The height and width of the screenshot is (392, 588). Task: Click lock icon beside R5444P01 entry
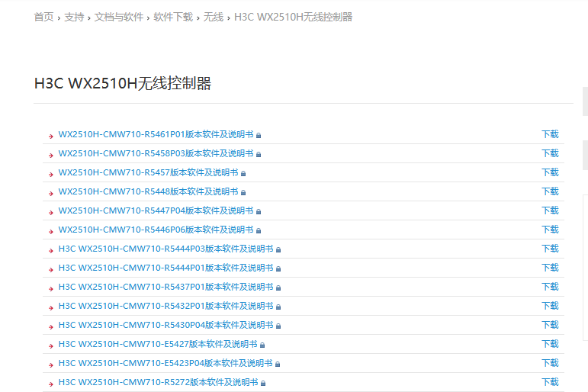point(278,269)
